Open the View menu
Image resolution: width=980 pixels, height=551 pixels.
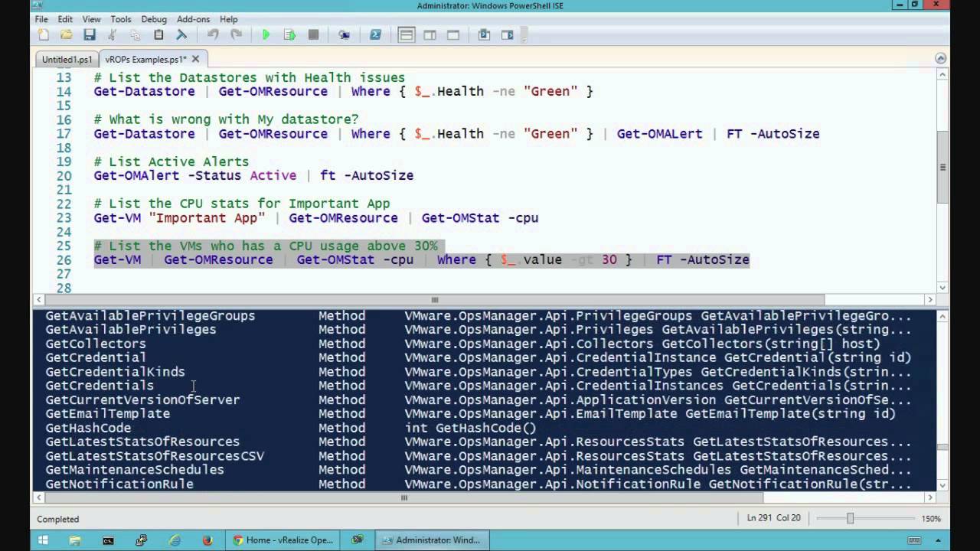click(x=91, y=19)
